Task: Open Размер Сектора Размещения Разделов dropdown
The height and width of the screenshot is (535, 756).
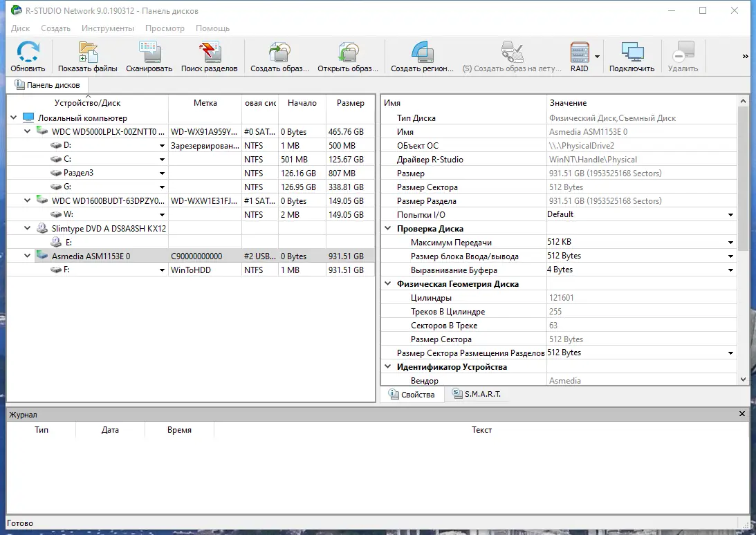Action: pyautogui.click(x=730, y=353)
